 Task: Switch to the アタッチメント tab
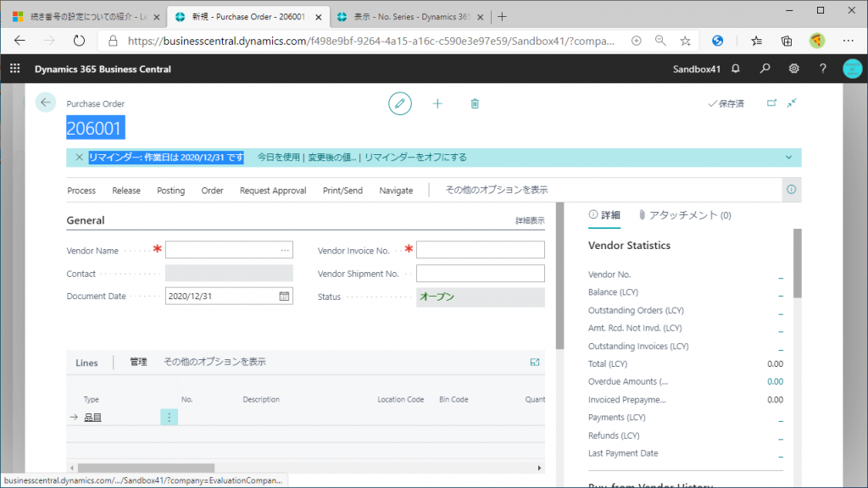[685, 214]
